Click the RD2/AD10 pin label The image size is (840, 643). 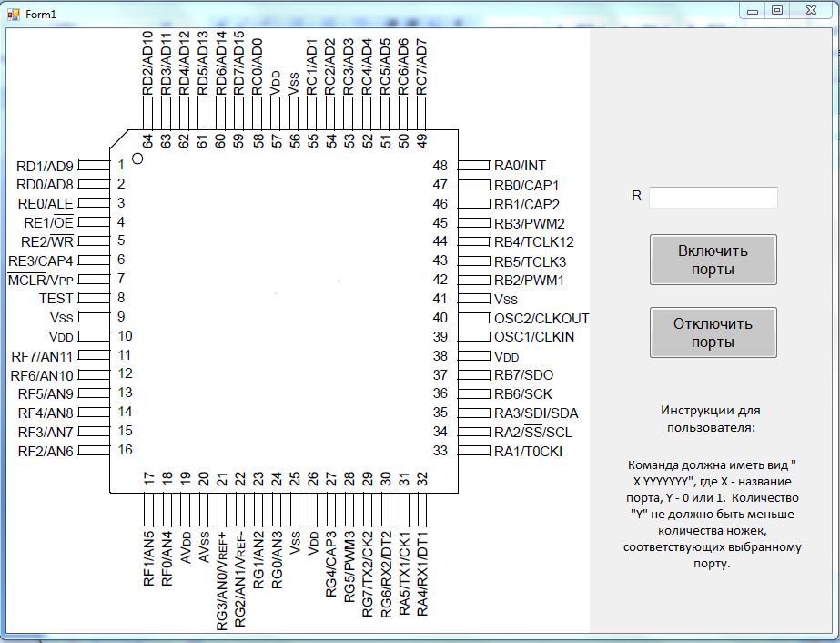coord(147,63)
